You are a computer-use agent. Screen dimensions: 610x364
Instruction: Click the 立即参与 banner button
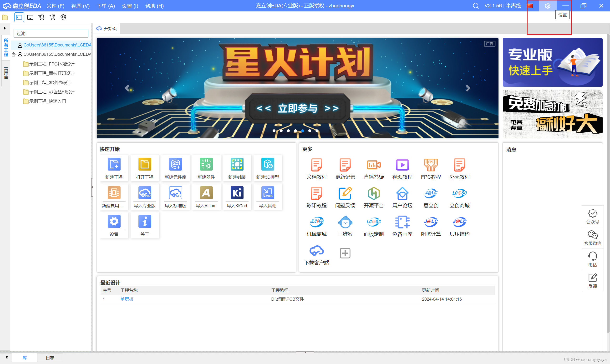coord(298,108)
